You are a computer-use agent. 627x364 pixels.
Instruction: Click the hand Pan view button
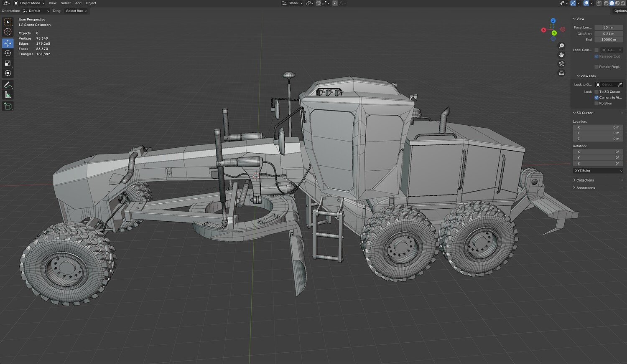pos(561,55)
